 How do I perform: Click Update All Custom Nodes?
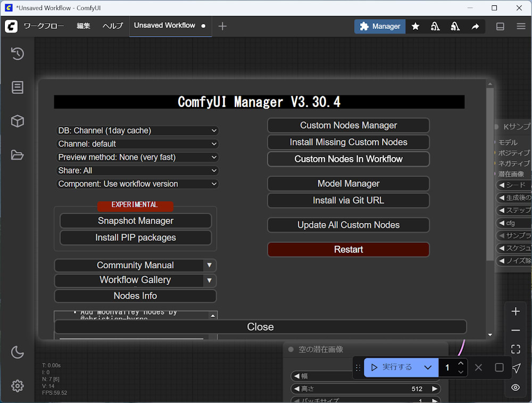coord(348,225)
